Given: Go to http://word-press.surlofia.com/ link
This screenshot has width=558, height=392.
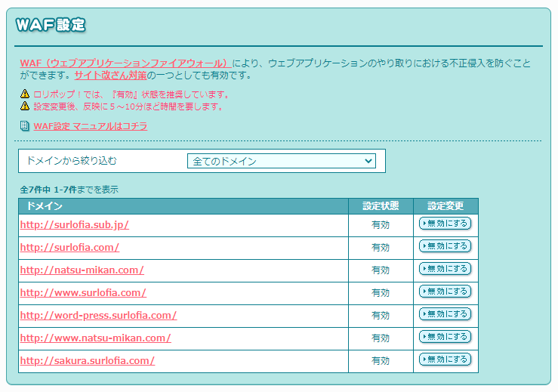Looking at the screenshot, I should (x=98, y=316).
